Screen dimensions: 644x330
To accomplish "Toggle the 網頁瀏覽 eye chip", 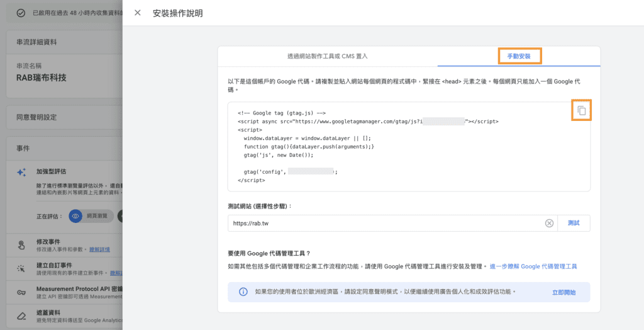I will [75, 216].
